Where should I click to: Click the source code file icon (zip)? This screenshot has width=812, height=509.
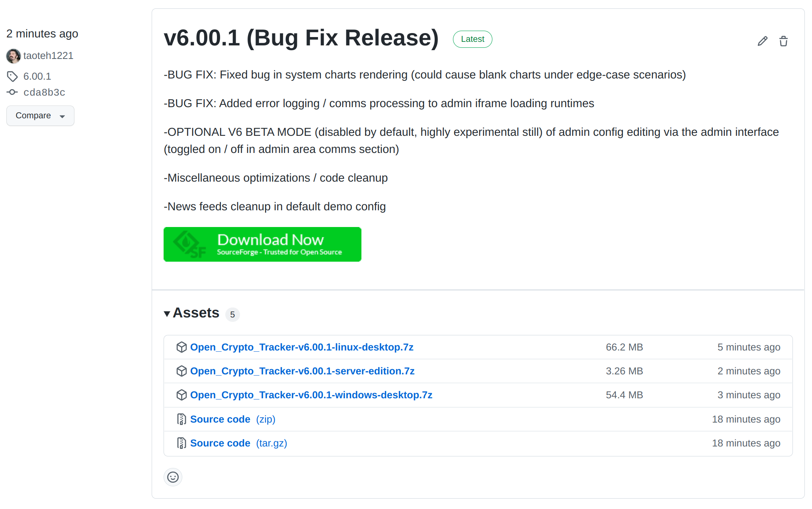(181, 419)
